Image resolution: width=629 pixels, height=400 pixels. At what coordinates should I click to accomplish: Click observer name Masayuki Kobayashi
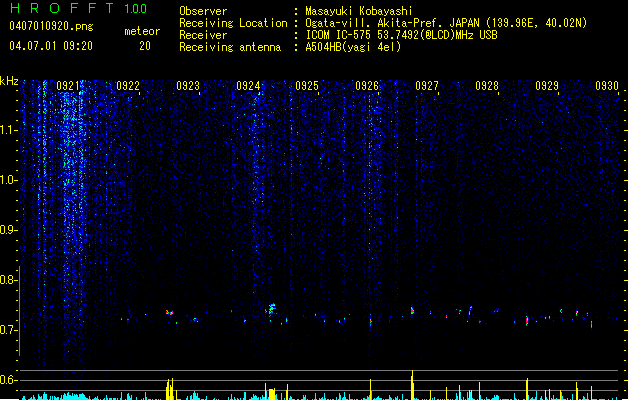pos(359,11)
